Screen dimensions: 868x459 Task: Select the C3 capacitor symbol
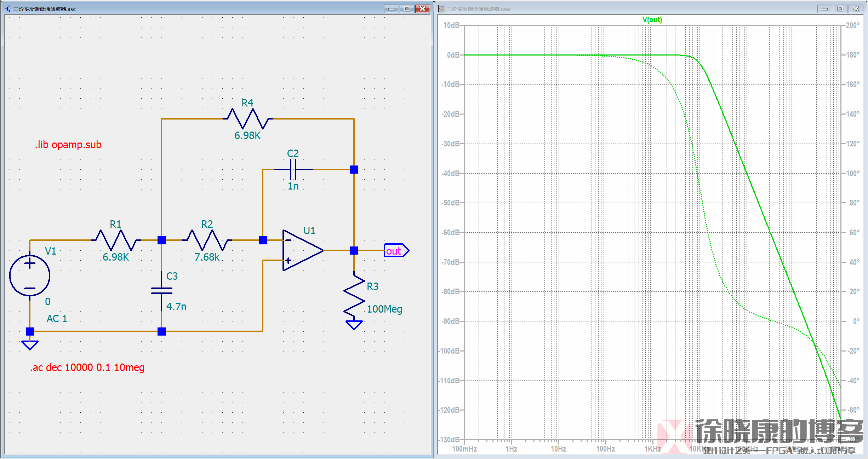pos(161,291)
